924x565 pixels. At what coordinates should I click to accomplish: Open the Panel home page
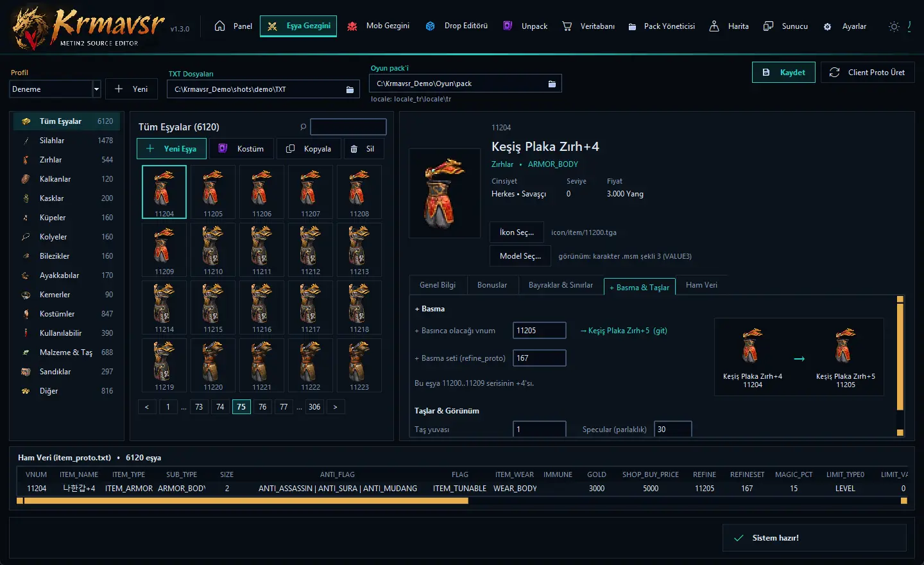[233, 26]
